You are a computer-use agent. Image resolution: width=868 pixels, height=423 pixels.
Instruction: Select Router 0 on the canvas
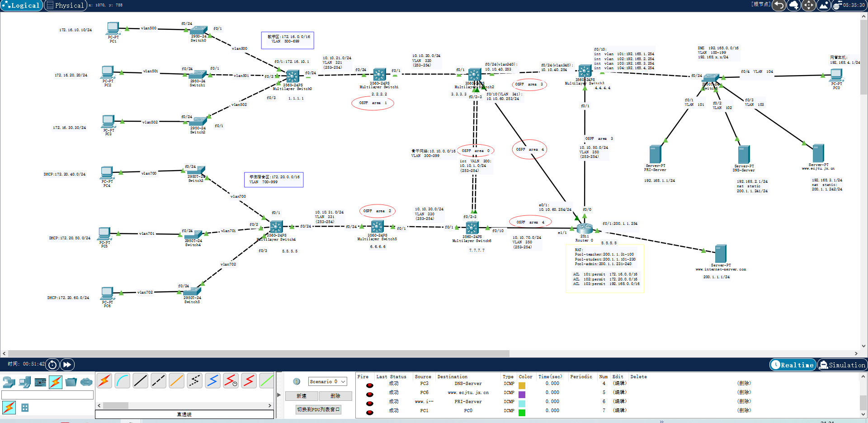click(584, 229)
